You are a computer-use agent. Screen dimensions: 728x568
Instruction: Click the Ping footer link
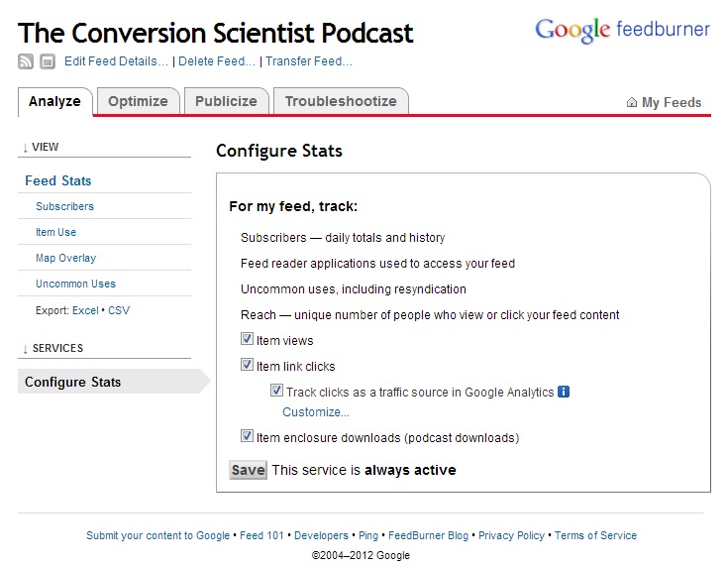[368, 535]
